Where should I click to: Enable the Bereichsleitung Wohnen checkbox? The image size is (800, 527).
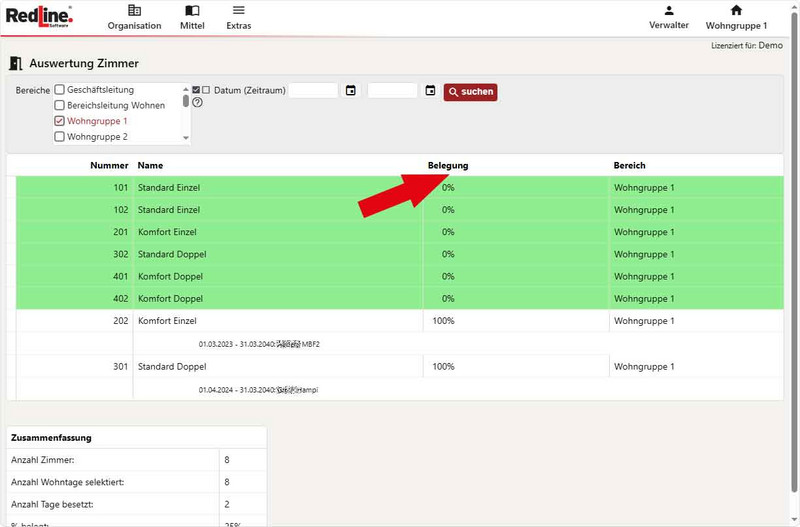click(x=60, y=105)
